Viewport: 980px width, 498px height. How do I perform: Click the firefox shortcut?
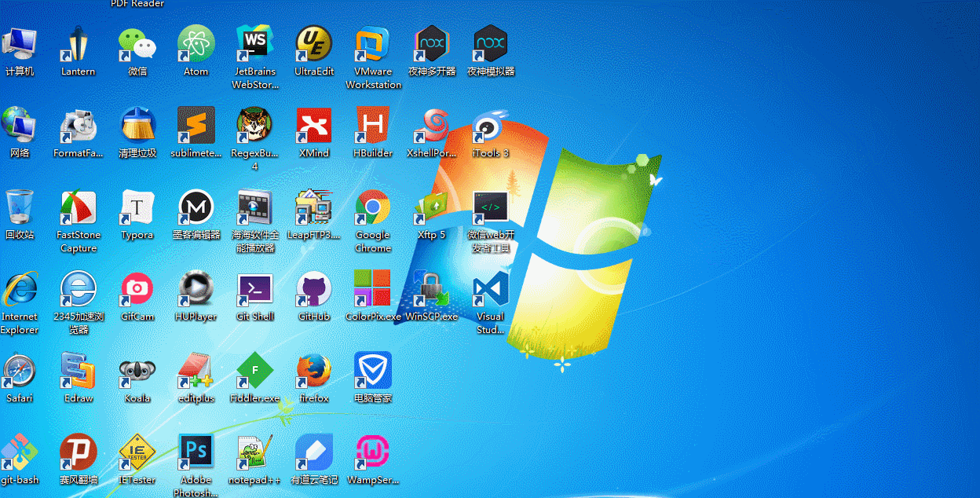314,371
